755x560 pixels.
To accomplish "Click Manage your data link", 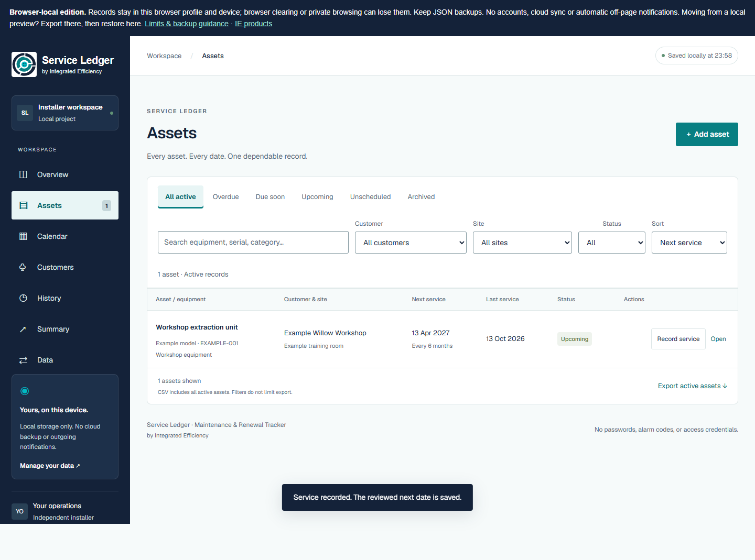I will pos(50,466).
